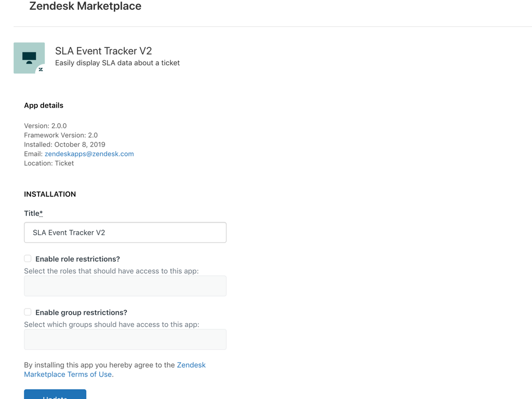The image size is (532, 399).
Task: Click the asterisk next to Title label
Action: click(41, 213)
